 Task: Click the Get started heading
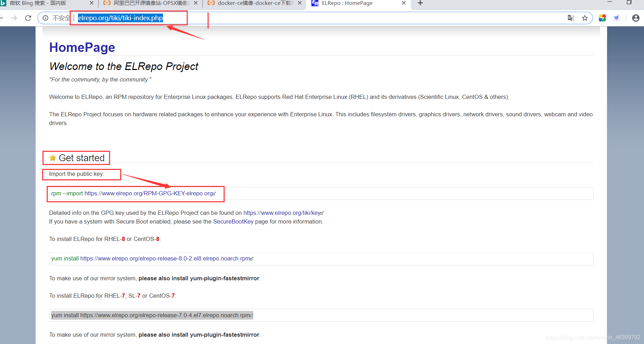click(x=82, y=158)
